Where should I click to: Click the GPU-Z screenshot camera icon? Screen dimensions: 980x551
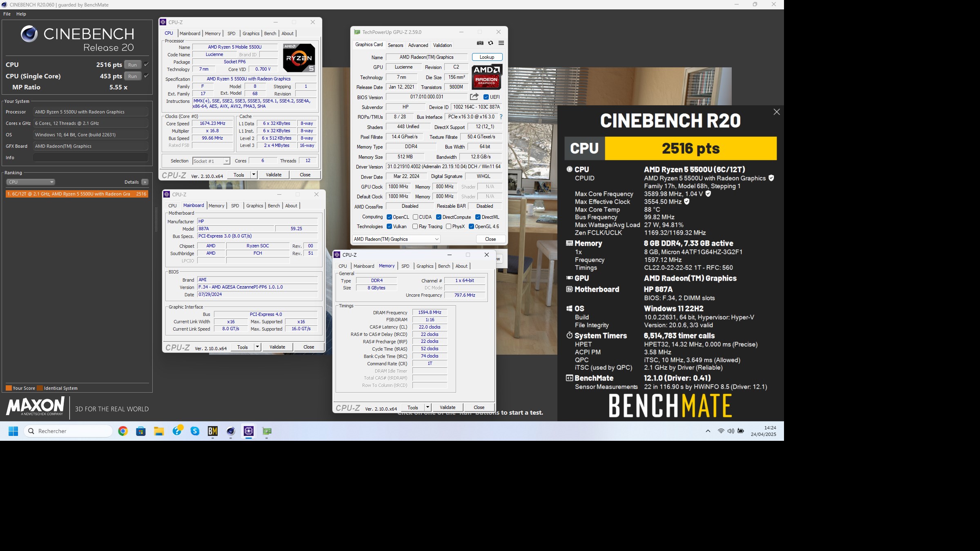coord(480,43)
